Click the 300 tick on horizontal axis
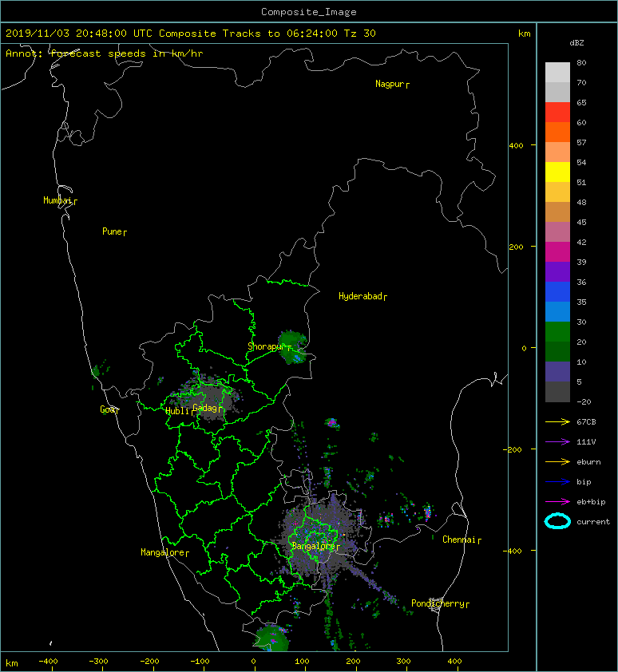This screenshot has height=672, width=618. 403,662
